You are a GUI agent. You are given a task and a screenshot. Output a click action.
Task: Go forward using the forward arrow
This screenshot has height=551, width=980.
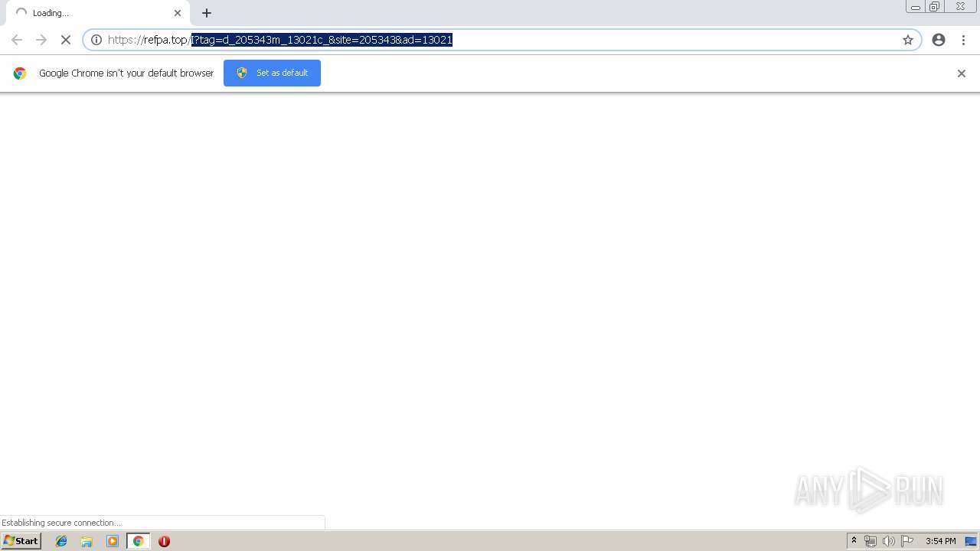41,40
